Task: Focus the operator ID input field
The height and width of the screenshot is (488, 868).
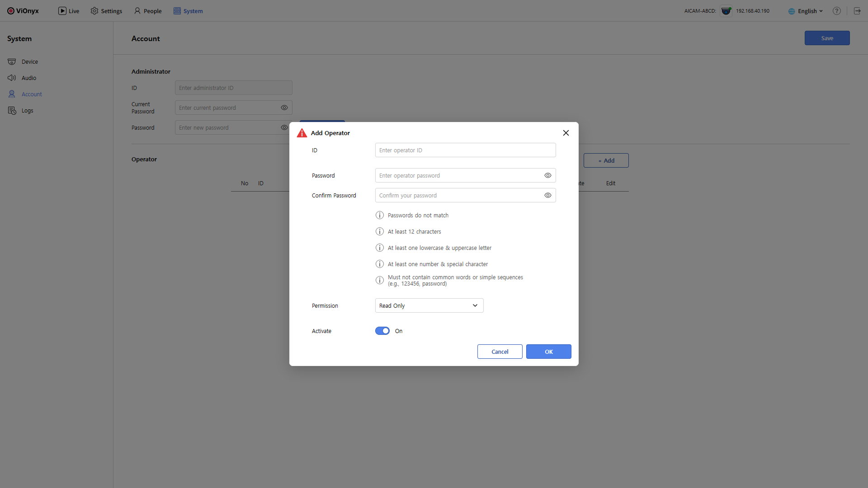Action: [x=465, y=150]
